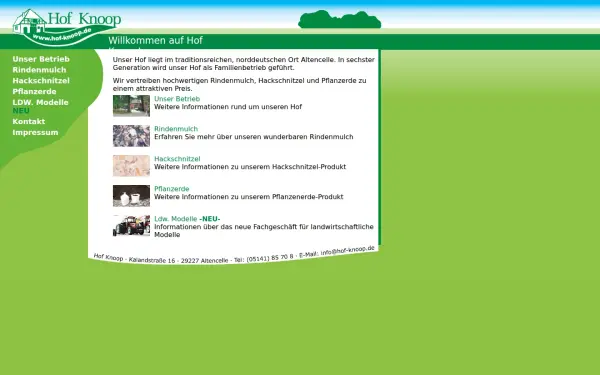Click the Hof Knoop logo
The height and width of the screenshot is (375, 600).
(67, 27)
